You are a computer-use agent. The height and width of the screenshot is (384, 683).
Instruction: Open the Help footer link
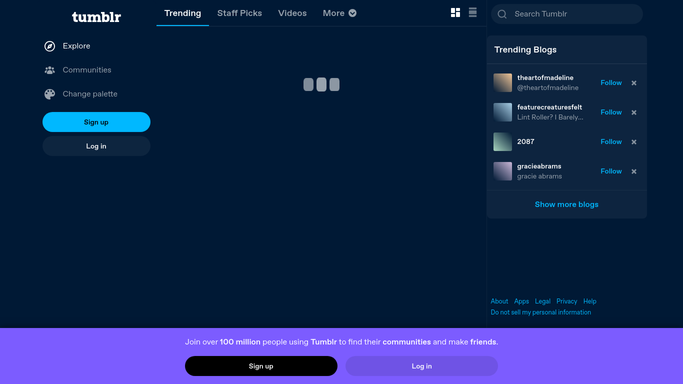(x=590, y=301)
